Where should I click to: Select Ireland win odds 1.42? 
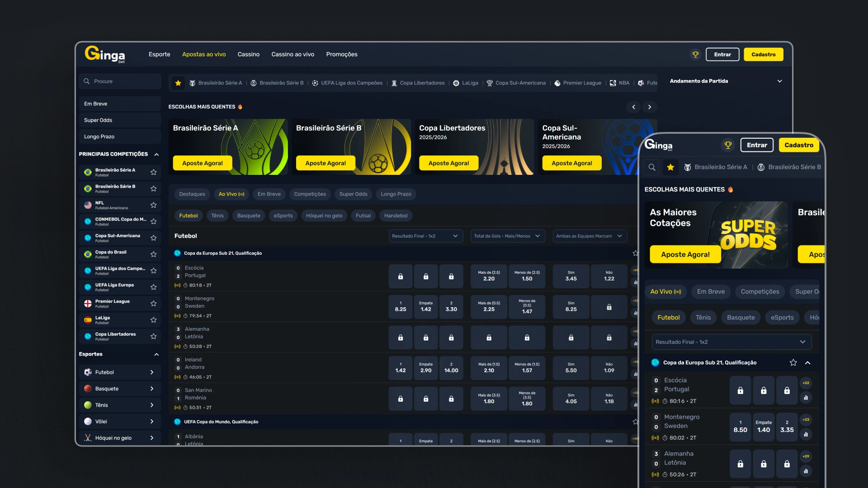[400, 368]
